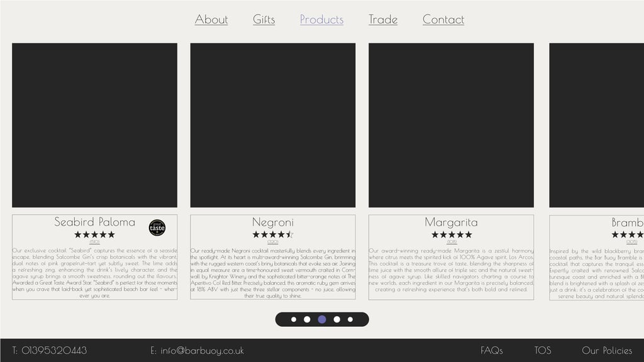This screenshot has width=644, height=362.
Task: Click the Great Taste award badge
Action: pos(157,228)
